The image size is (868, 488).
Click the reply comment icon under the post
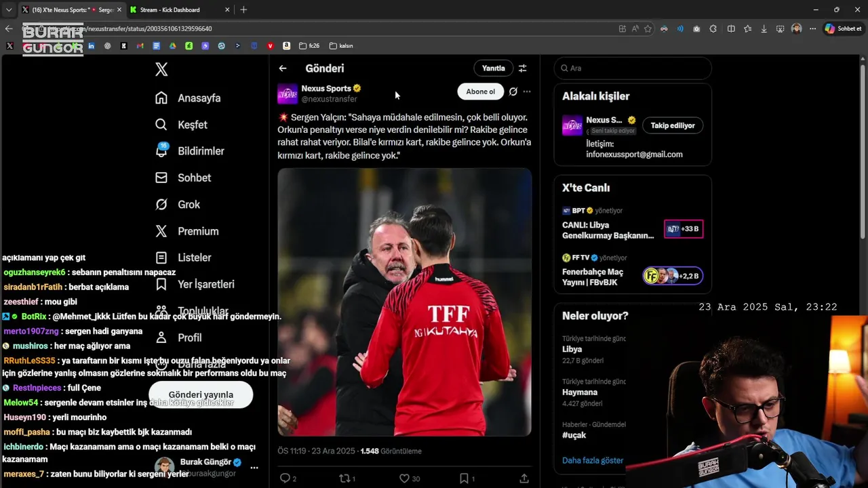point(285,479)
